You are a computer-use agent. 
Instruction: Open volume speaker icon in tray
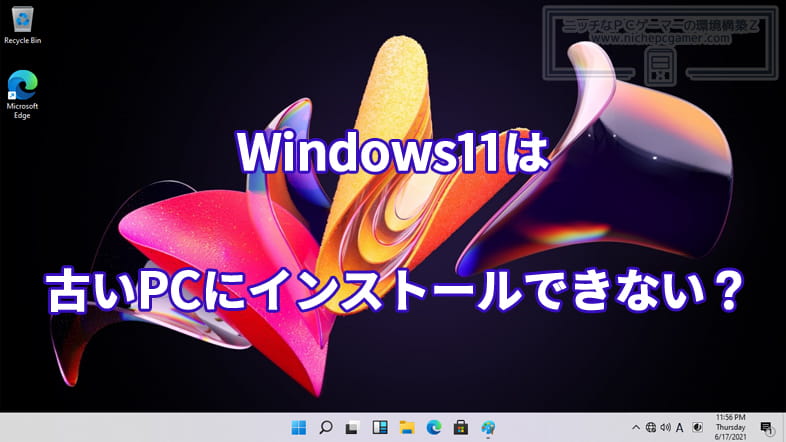[665, 427]
